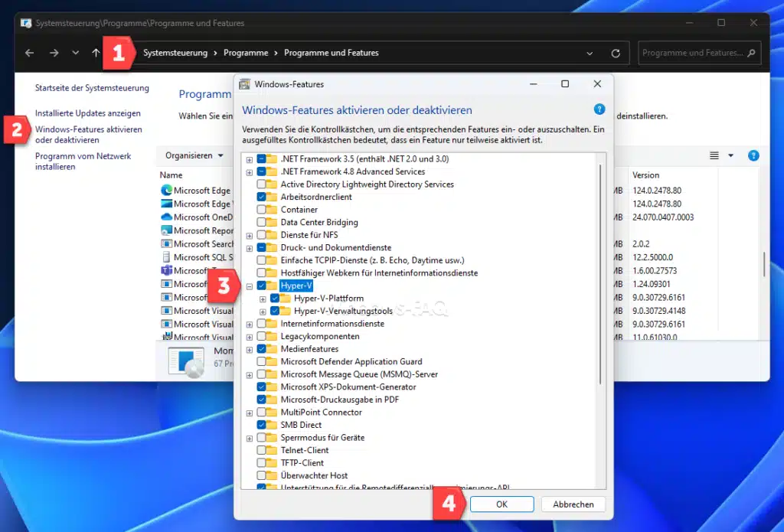Viewport: 784px width, 532px height.
Task: Select Microsoft OneDrive cloud icon entry
Action: [x=166, y=217]
